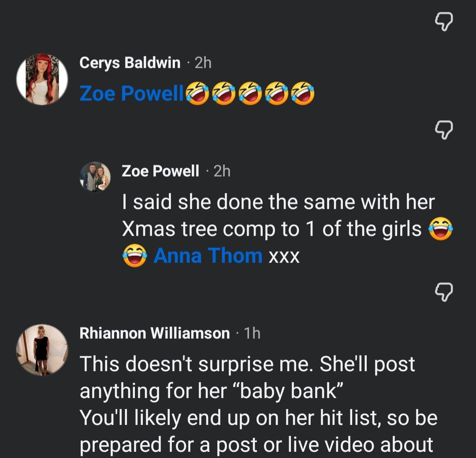The width and height of the screenshot is (476, 458).
Task: Open the Cerys Baldwin commenter name
Action: [x=130, y=63]
